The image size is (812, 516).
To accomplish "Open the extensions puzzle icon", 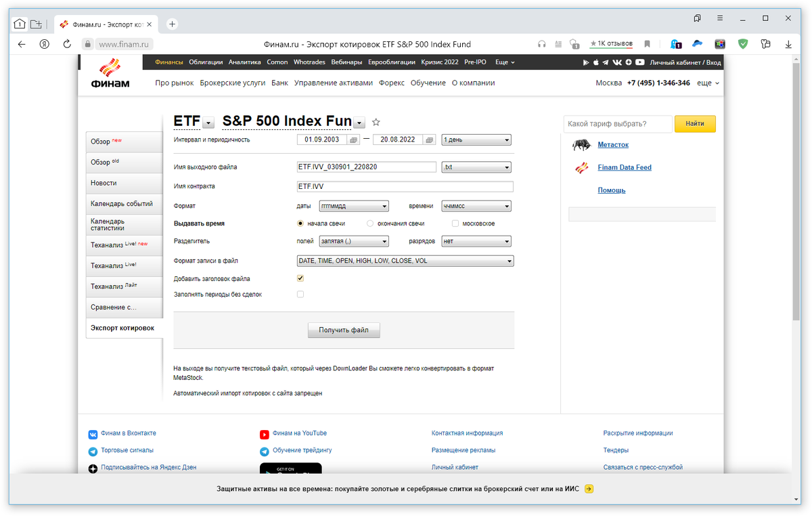I will [x=765, y=44].
